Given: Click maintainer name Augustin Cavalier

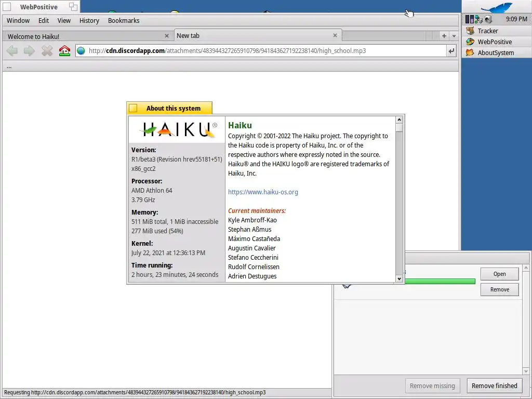Looking at the screenshot, I should tap(252, 248).
